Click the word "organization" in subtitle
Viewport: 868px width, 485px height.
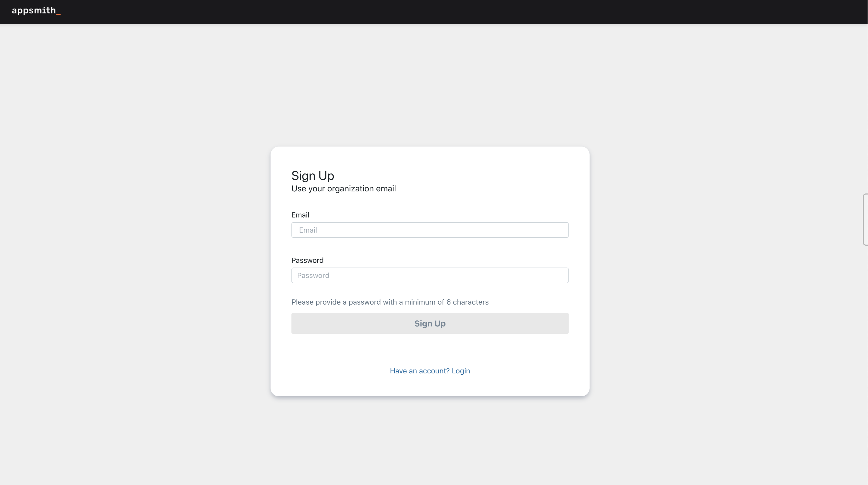click(x=350, y=189)
